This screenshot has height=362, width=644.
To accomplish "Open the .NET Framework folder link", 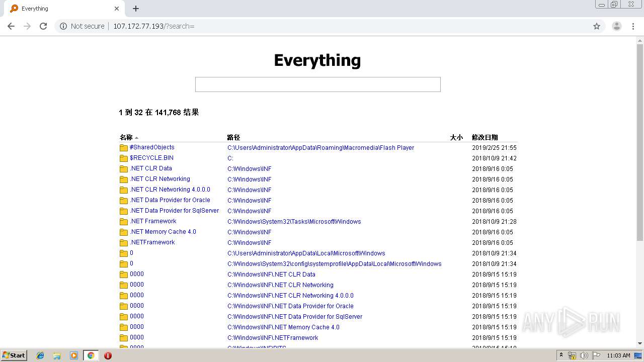I will [x=153, y=221].
